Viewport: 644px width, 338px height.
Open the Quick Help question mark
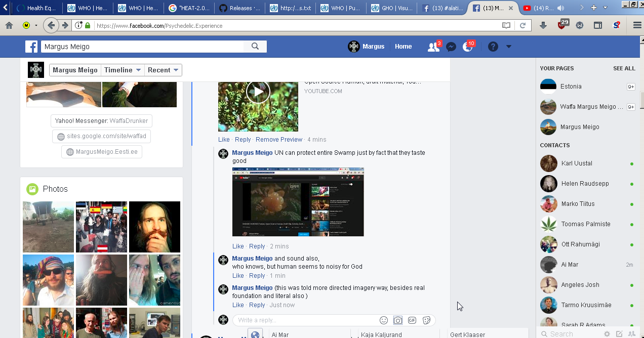pyautogui.click(x=493, y=47)
